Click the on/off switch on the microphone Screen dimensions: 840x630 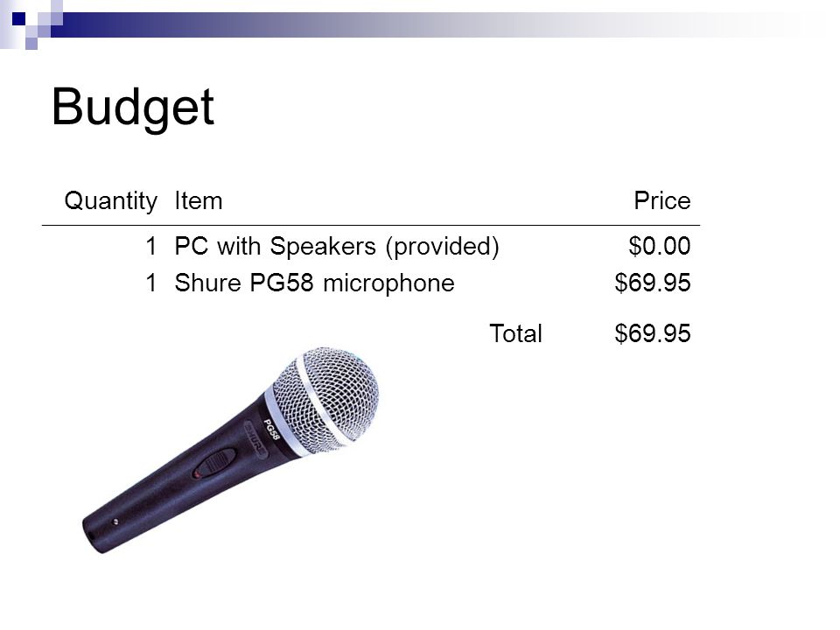[214, 462]
